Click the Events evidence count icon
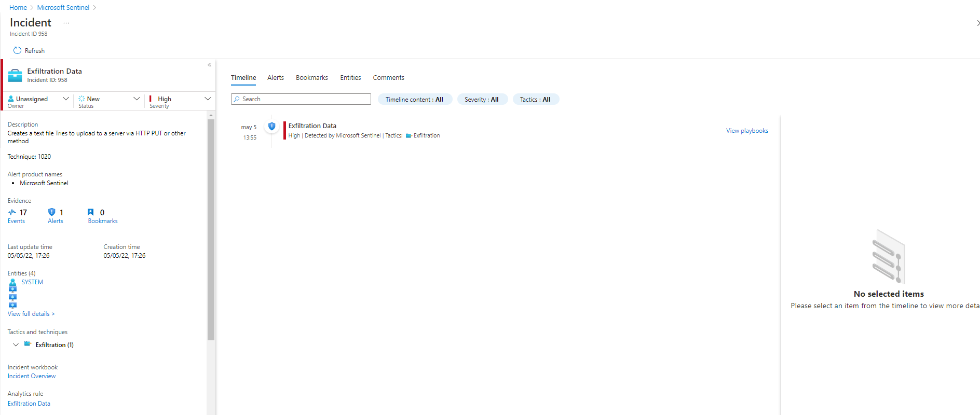The image size is (980, 415). pyautogui.click(x=12, y=212)
